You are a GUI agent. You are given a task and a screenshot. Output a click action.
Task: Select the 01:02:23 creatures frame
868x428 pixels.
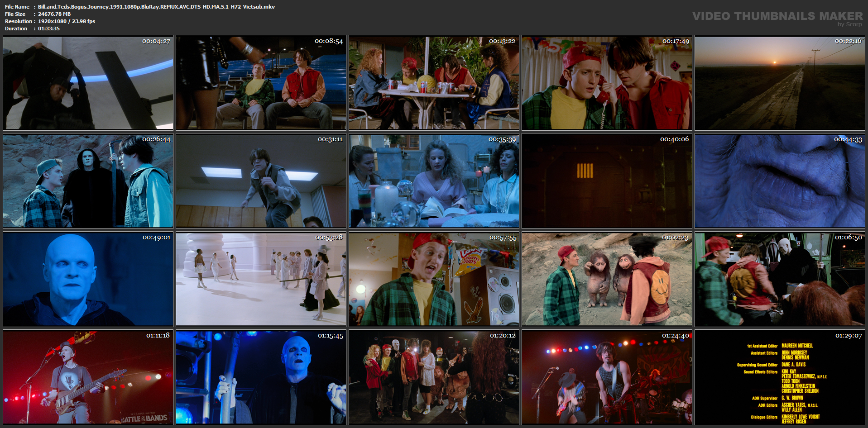click(x=607, y=279)
